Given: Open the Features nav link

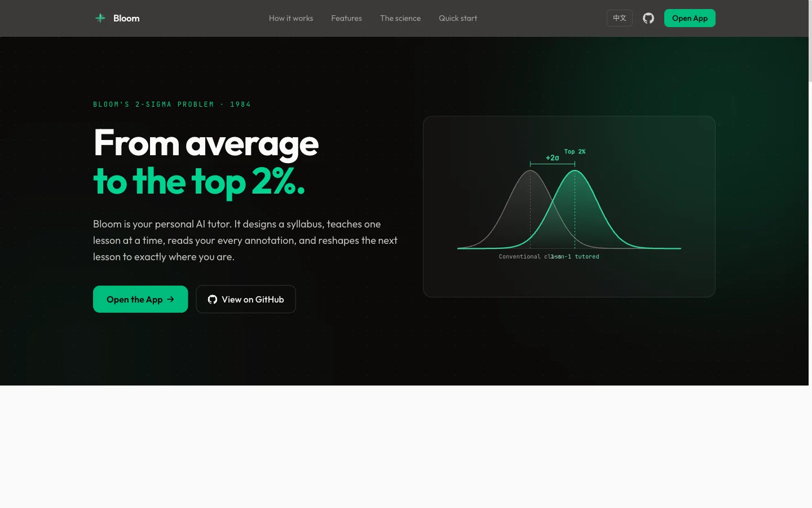Looking at the screenshot, I should pos(346,18).
